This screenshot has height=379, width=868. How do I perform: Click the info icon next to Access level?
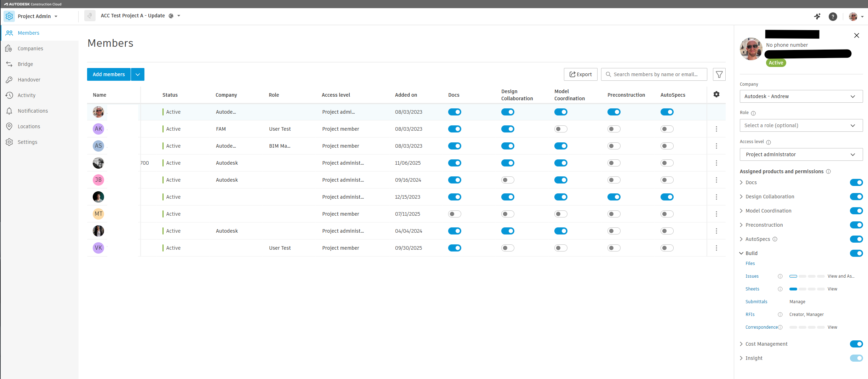769,142
